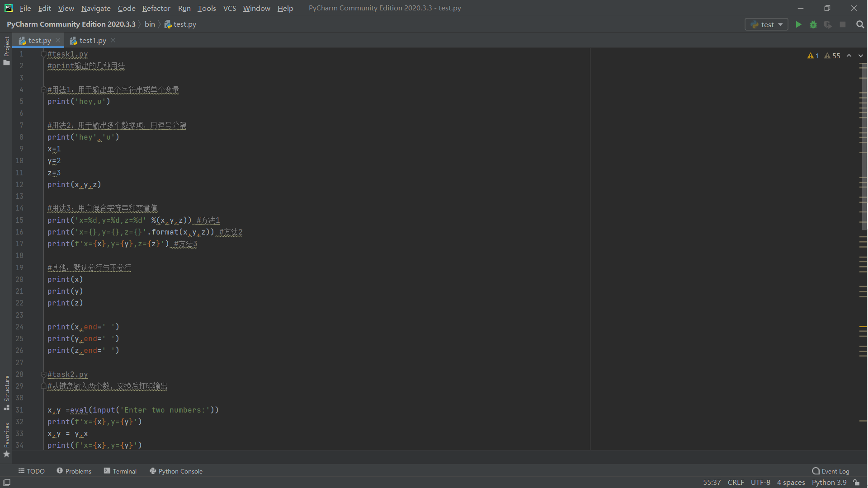Click the Stop process square icon
This screenshot has width=868, height=488.
pyautogui.click(x=843, y=24)
